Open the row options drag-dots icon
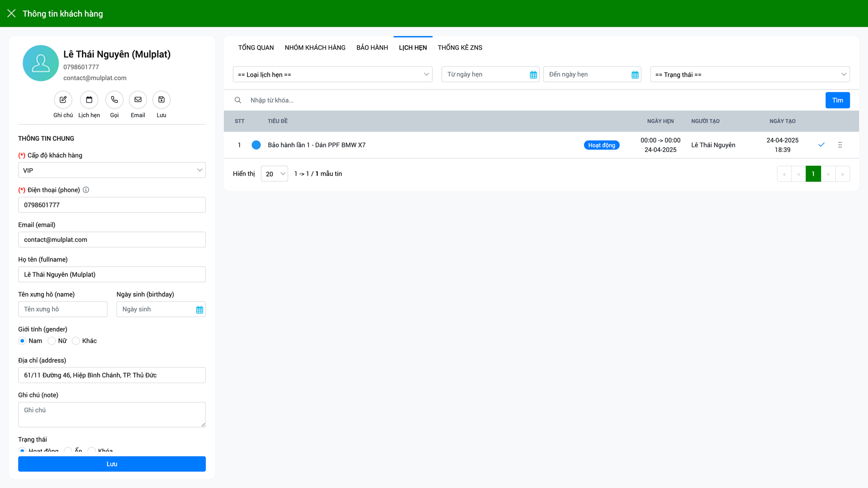 click(840, 145)
